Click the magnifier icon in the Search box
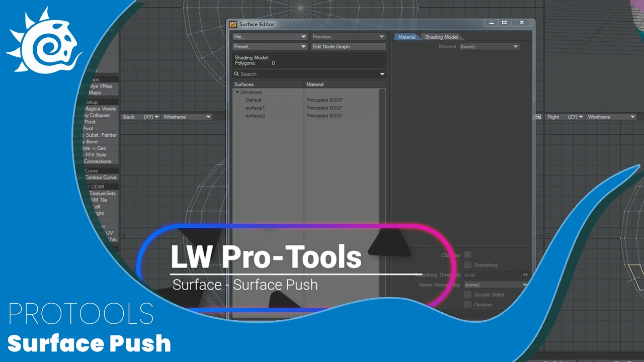Screen dimensions: 644x362 (236, 74)
